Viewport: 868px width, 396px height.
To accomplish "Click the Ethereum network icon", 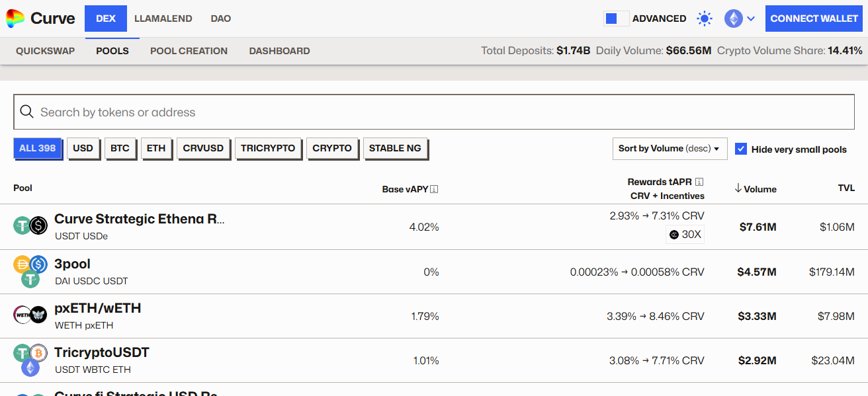I will point(733,19).
